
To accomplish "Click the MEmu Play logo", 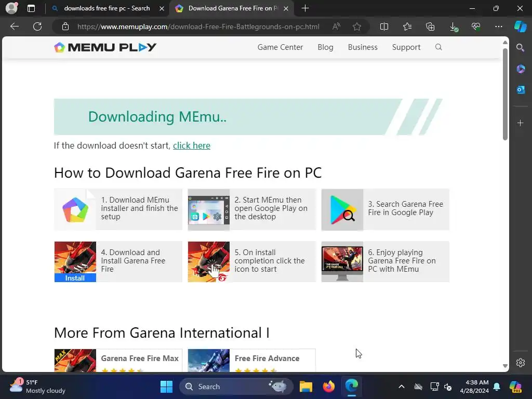I will coord(105,47).
